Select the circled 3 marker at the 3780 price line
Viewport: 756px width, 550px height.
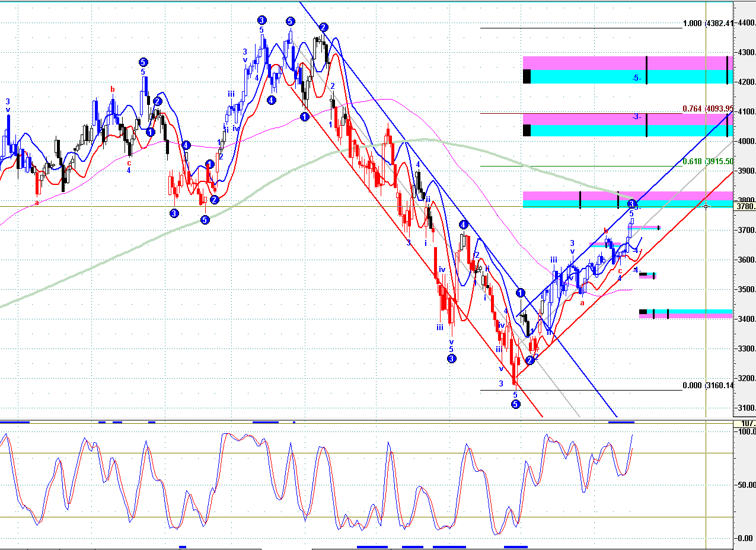[632, 203]
